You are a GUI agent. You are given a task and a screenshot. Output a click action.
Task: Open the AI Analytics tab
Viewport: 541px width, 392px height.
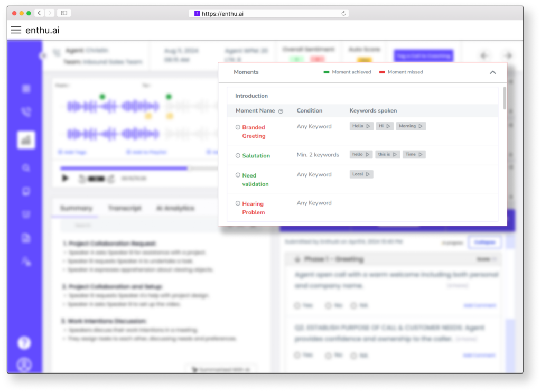174,208
